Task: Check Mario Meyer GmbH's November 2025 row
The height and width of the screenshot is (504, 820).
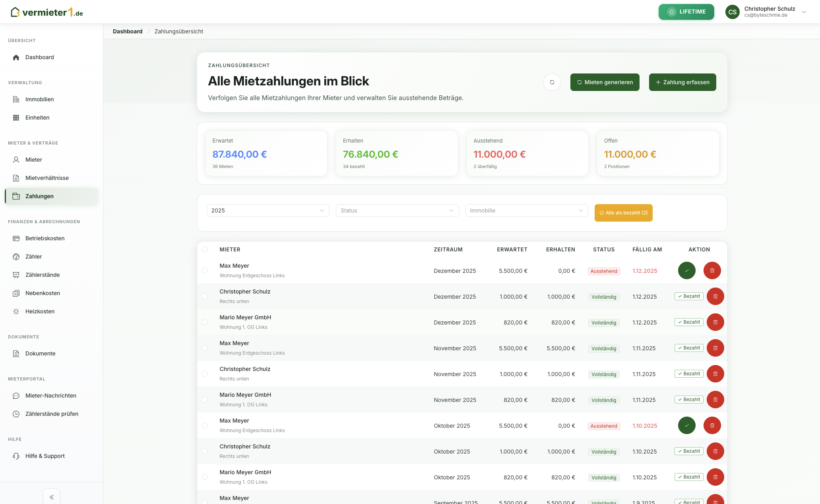Action: (205, 400)
